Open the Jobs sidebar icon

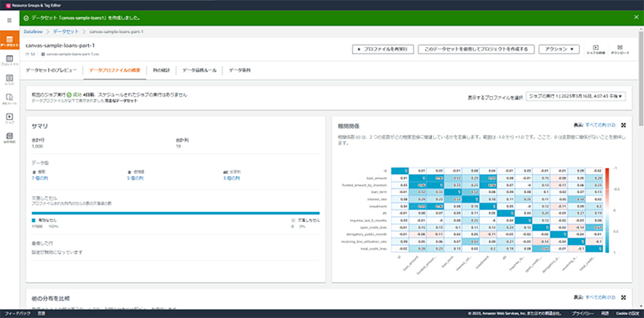tap(9, 118)
